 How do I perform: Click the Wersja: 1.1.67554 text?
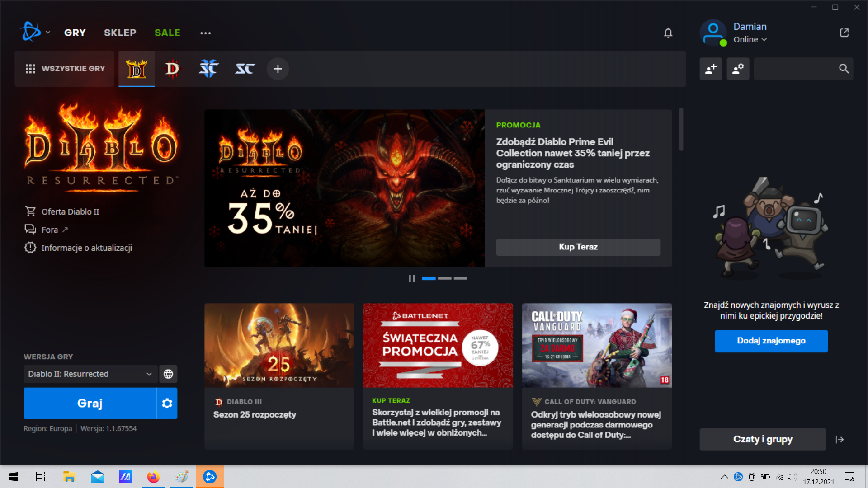[108, 428]
